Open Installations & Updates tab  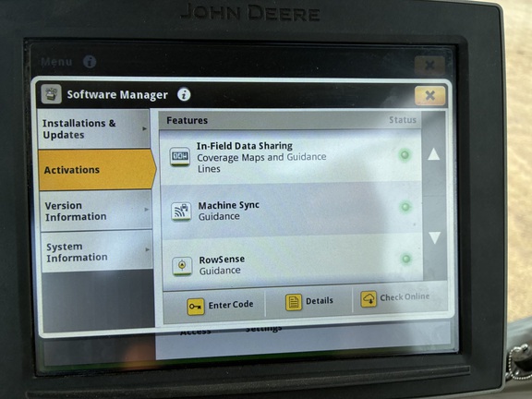[x=94, y=129]
